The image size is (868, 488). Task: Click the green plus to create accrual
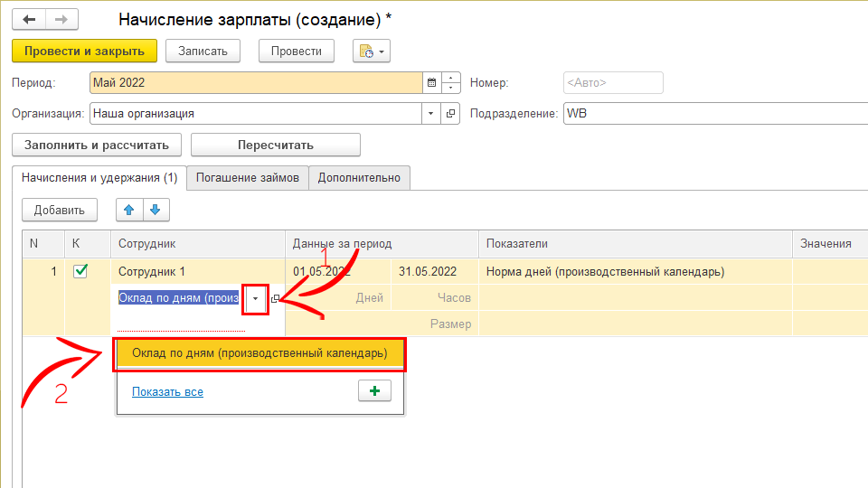click(x=374, y=390)
